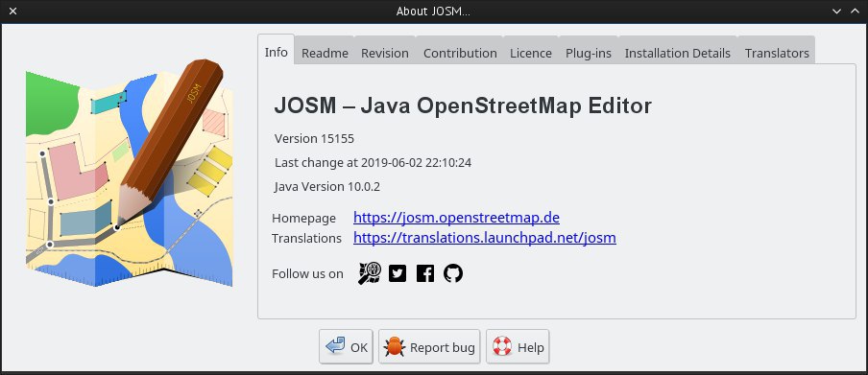The width and height of the screenshot is (868, 375).
Task: Click the lifebuoy icon on Help
Action: tap(502, 347)
